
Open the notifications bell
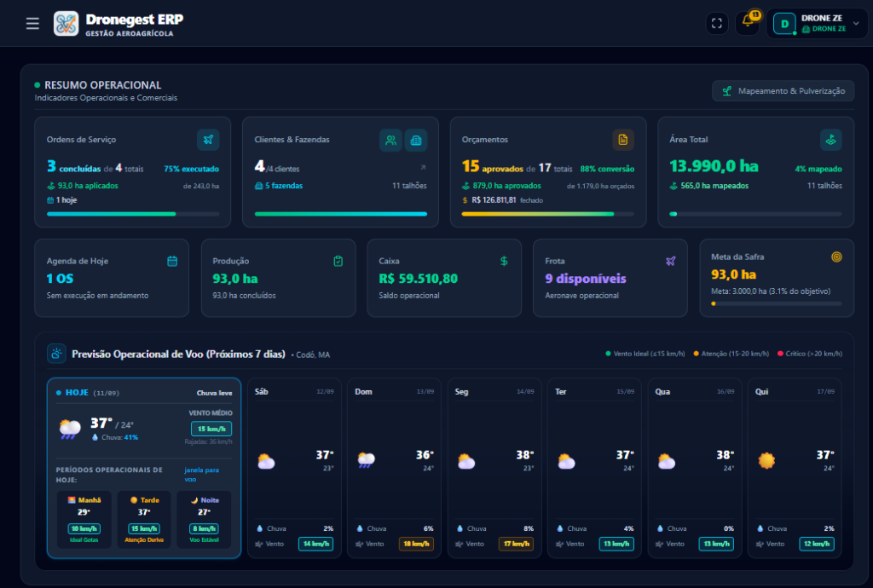pos(747,23)
